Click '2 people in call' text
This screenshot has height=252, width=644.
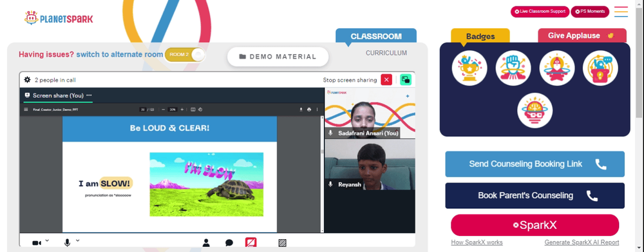tap(55, 80)
